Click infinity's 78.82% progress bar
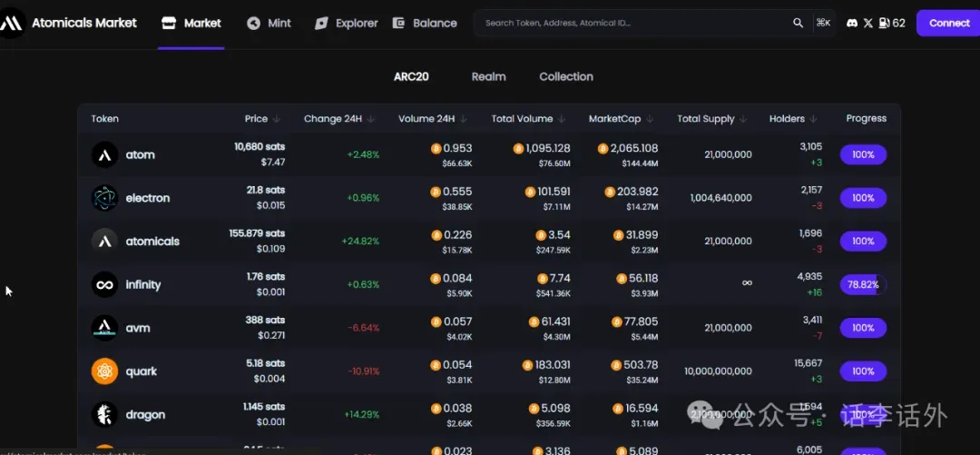This screenshot has height=455, width=980. 863,285
